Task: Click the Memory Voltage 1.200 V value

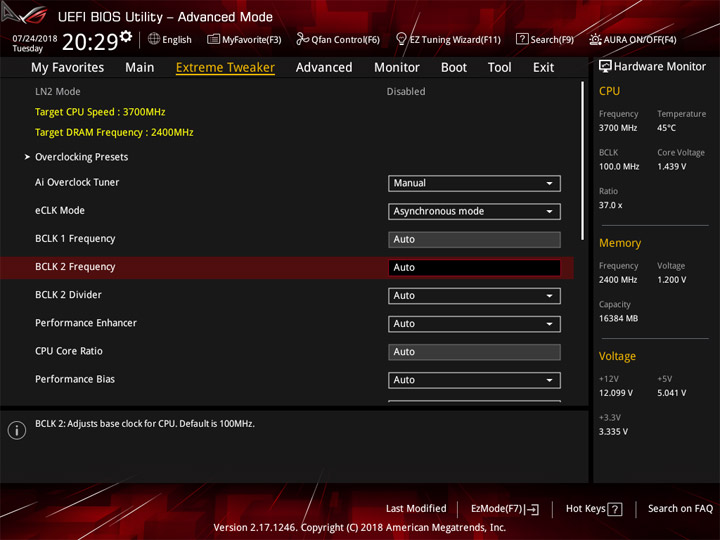Action: point(671,280)
